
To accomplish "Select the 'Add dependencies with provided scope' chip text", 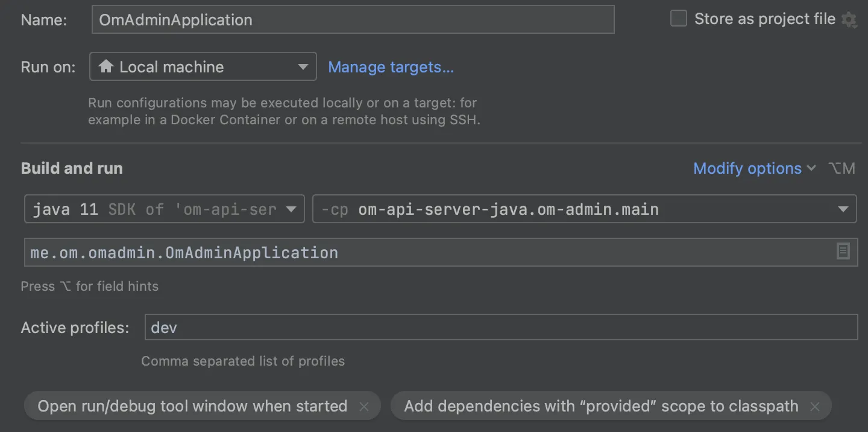I will [x=601, y=406].
